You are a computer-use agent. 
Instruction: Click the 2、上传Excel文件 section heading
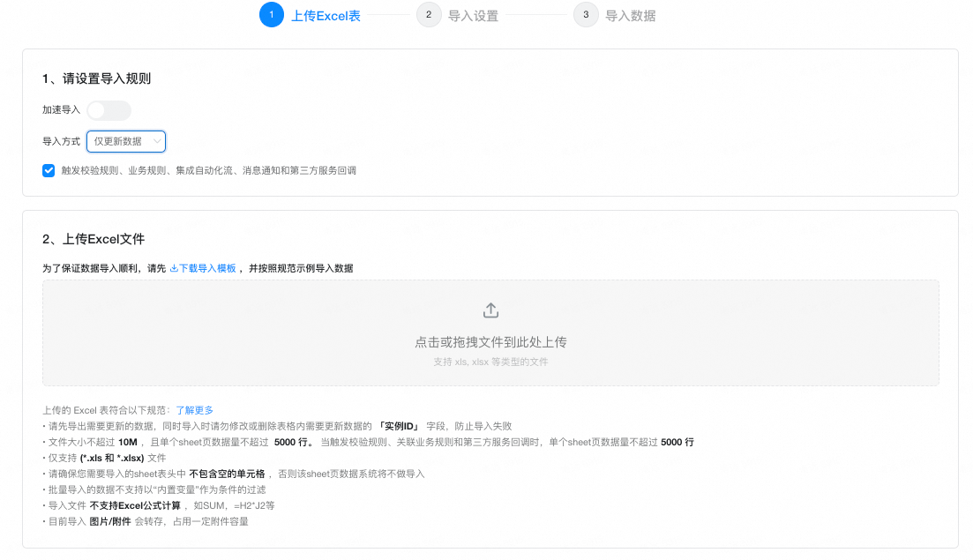point(94,239)
